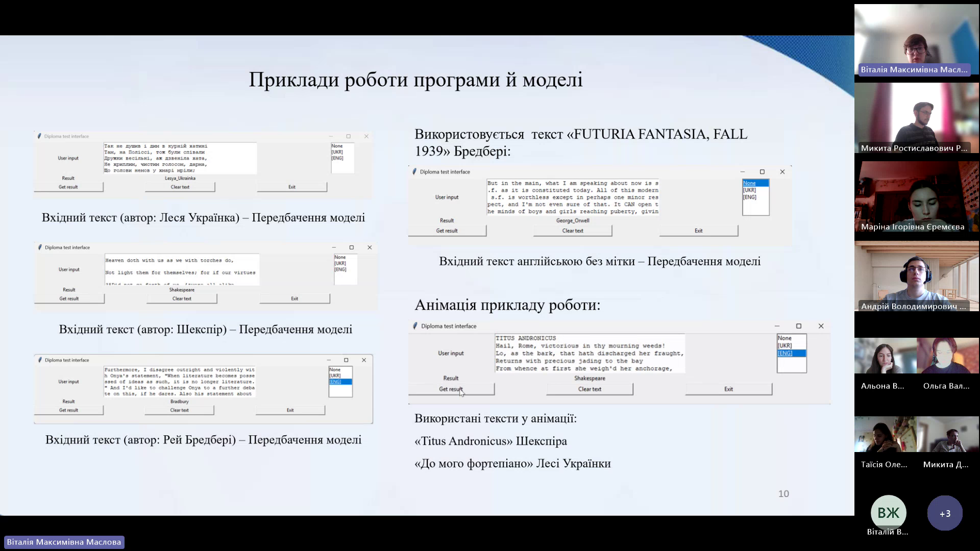The width and height of the screenshot is (980, 551).
Task: Maximize the bottom-right Diploma test interface window
Action: coord(799,326)
